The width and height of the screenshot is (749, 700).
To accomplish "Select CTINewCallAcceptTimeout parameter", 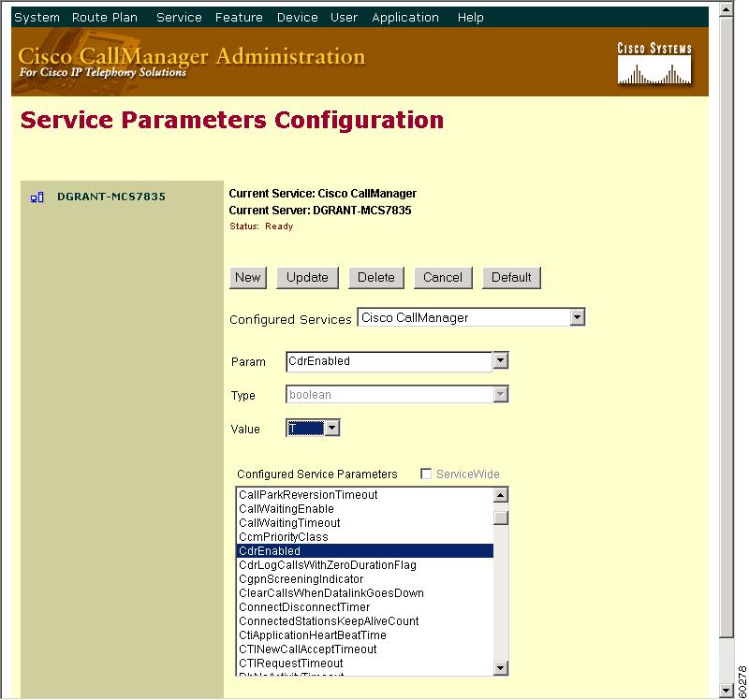I will tap(364, 649).
